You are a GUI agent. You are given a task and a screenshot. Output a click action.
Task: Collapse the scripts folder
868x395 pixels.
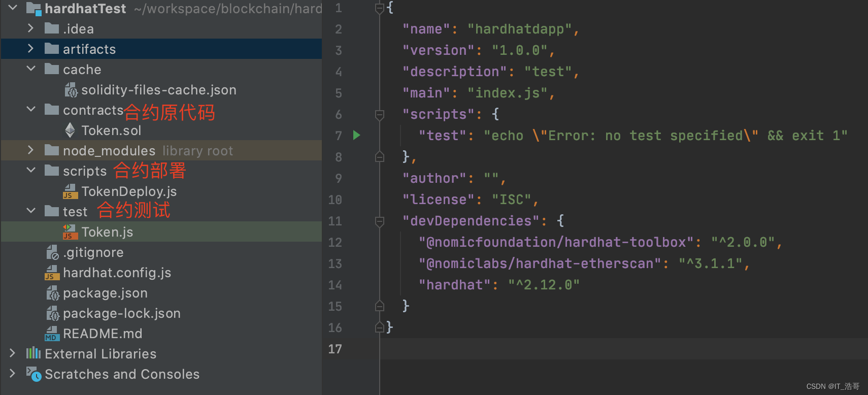[x=31, y=170]
